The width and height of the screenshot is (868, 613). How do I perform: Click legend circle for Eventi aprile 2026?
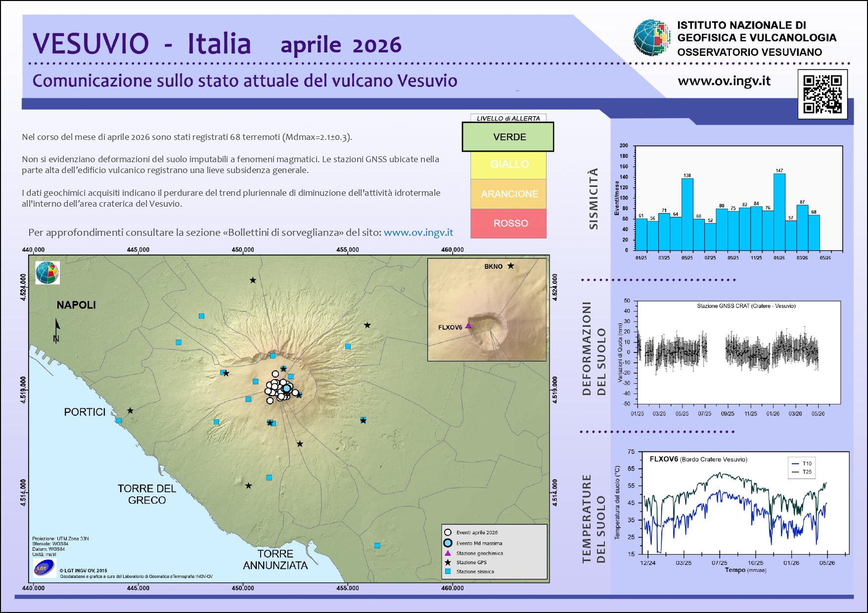point(448,532)
